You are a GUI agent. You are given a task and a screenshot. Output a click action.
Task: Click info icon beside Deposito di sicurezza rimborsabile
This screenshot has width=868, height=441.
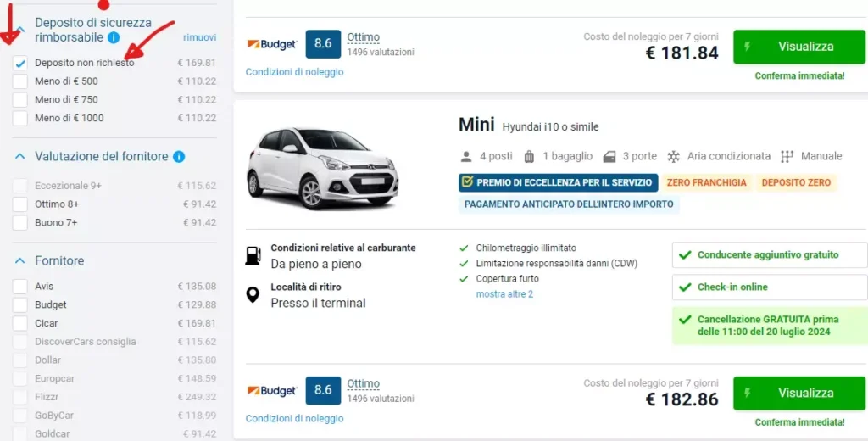(x=114, y=37)
